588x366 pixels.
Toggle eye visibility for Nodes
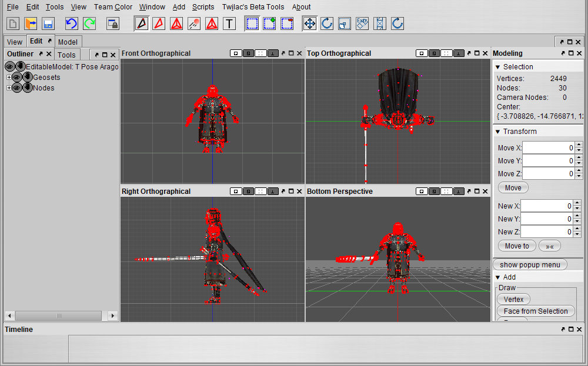point(16,88)
